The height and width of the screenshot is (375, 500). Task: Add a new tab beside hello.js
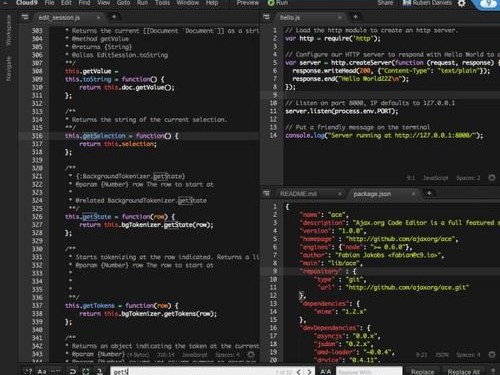pyautogui.click(x=355, y=17)
